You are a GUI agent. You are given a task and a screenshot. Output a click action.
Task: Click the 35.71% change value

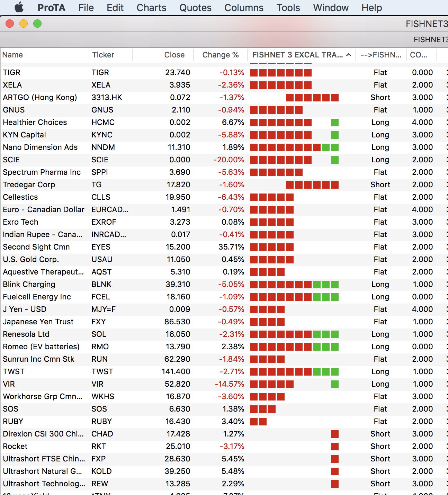(x=231, y=247)
